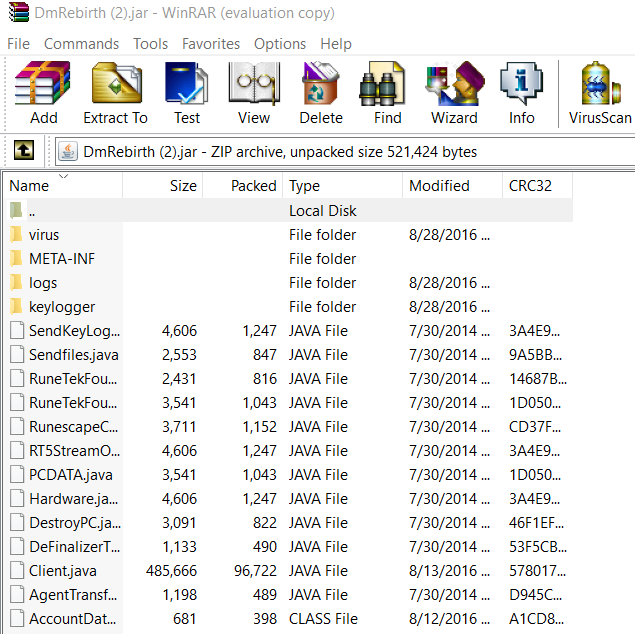
Task: Click packed value 816
Action: tap(265, 379)
